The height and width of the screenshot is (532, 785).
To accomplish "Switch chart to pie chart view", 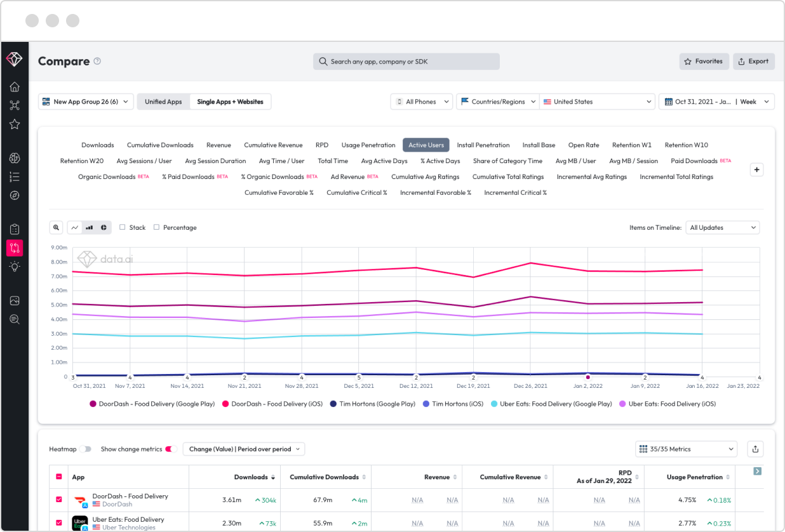I will 104,227.
